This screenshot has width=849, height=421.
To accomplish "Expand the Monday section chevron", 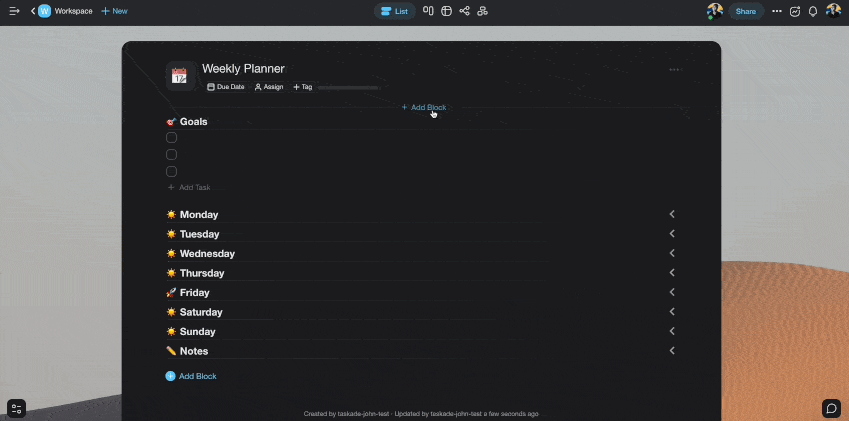I will tap(672, 214).
